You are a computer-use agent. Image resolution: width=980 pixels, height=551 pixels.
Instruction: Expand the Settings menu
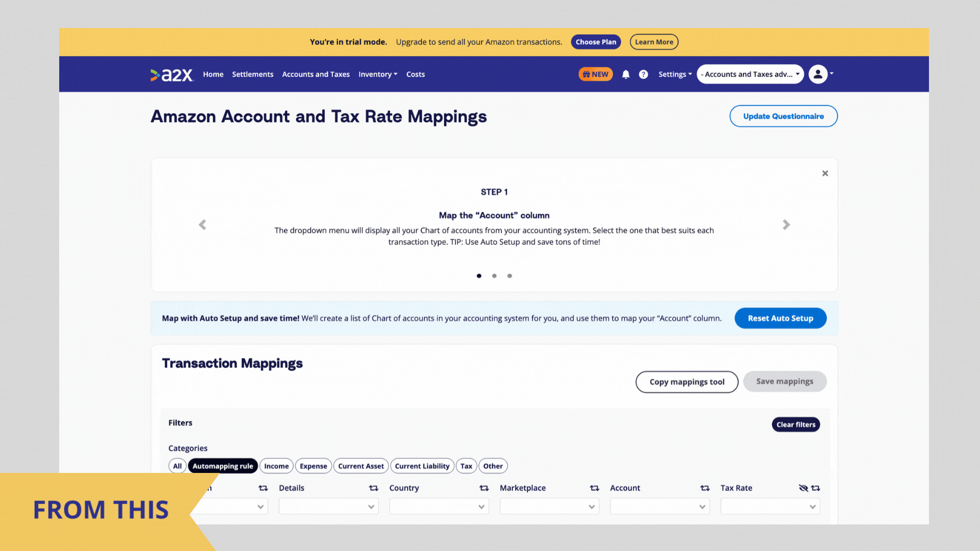pyautogui.click(x=675, y=74)
